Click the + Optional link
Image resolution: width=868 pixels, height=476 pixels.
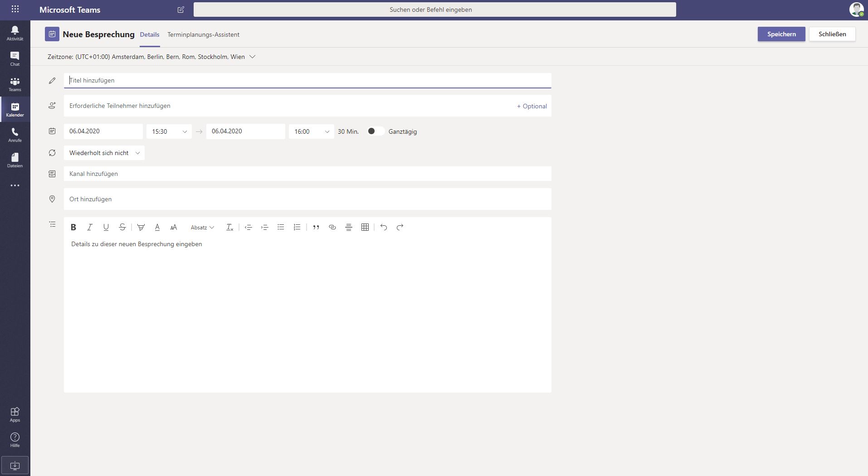(532, 106)
